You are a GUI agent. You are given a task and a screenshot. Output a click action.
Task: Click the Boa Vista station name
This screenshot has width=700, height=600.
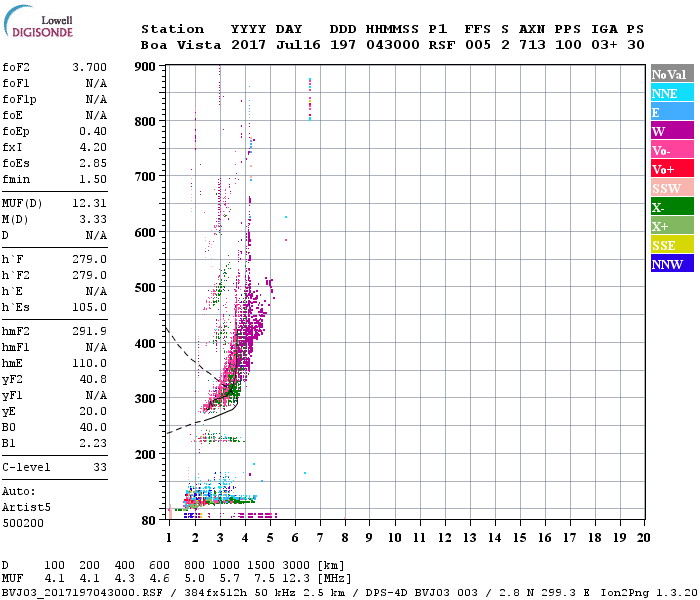pos(181,45)
